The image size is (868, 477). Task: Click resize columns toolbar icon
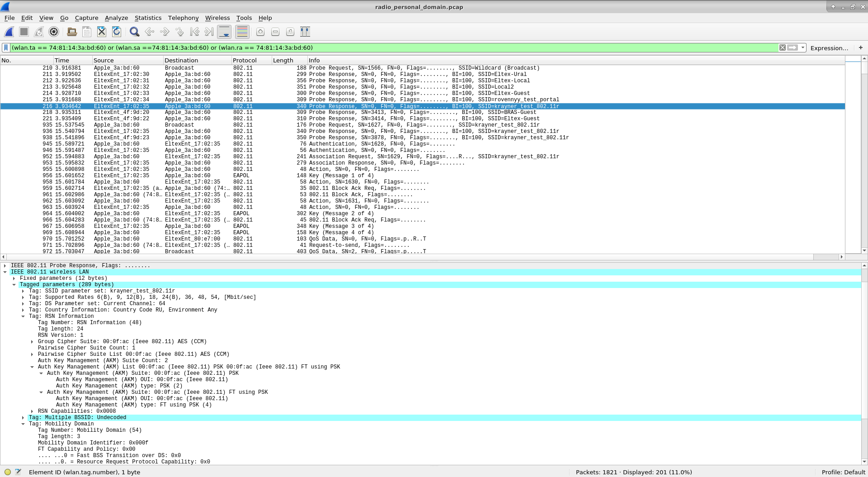pos(305,32)
